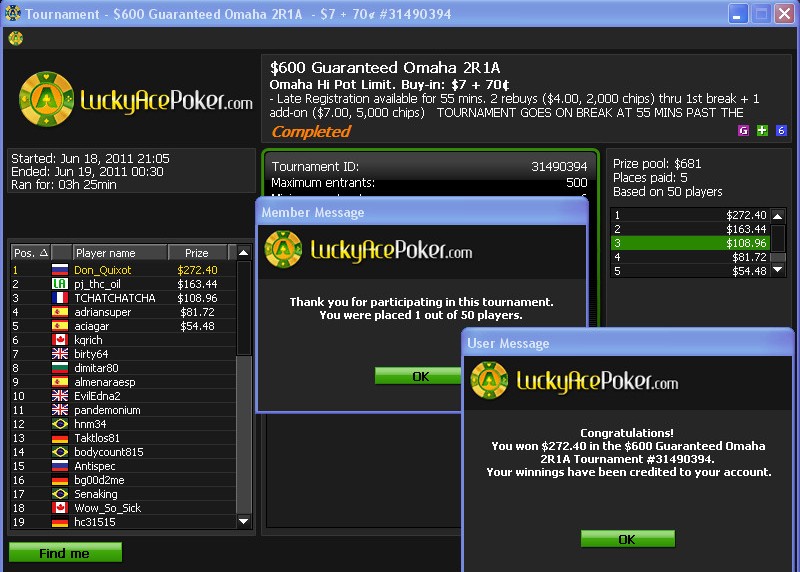
Task: Click the orange Completed status text
Action: point(311,132)
